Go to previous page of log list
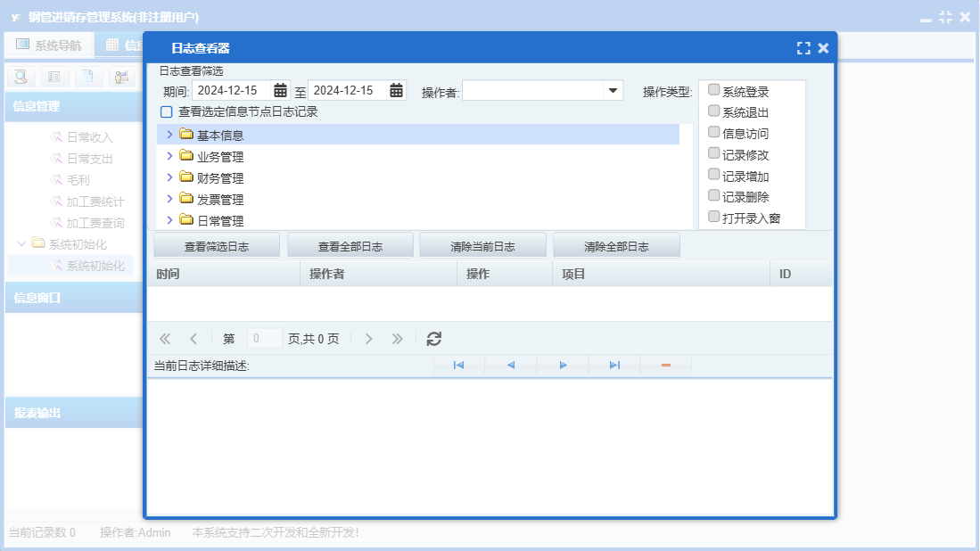This screenshot has width=980, height=551. [x=194, y=339]
